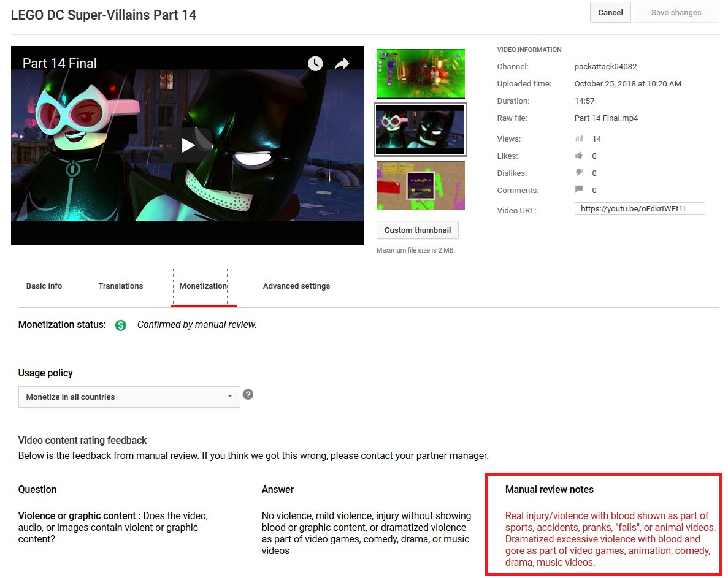
Task: Click the Cancel button
Action: [x=610, y=12]
